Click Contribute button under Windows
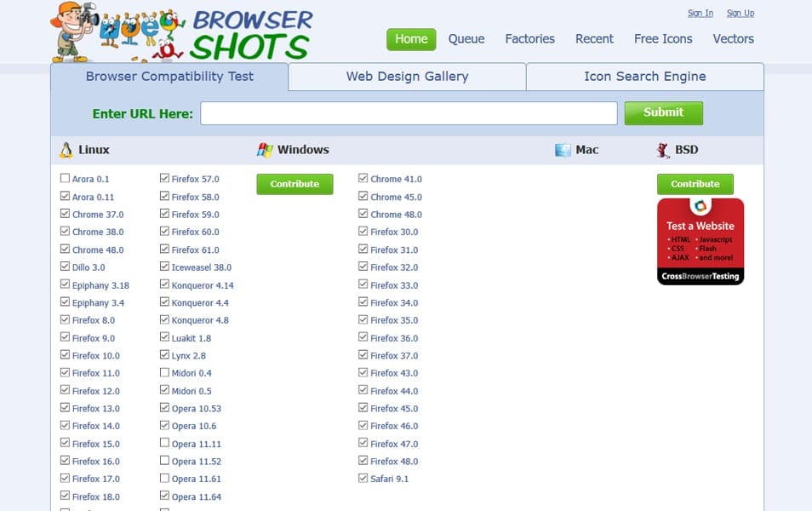 [x=294, y=184]
